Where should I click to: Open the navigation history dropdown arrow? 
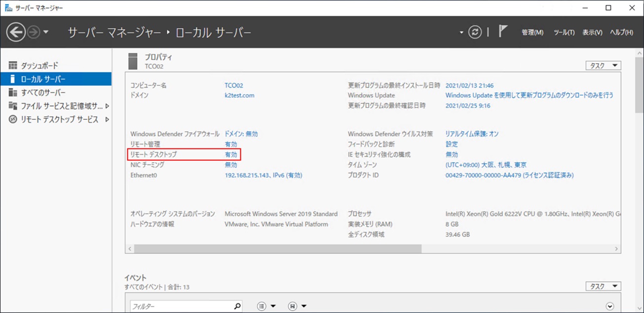[46, 33]
